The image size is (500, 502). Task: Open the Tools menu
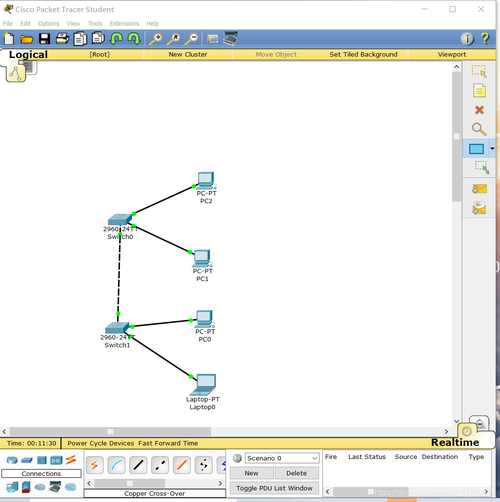point(95,23)
